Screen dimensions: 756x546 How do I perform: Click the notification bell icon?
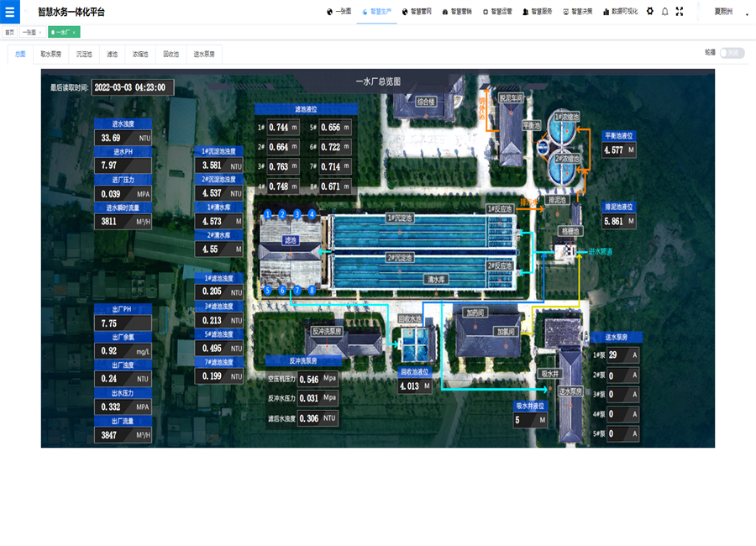point(664,12)
